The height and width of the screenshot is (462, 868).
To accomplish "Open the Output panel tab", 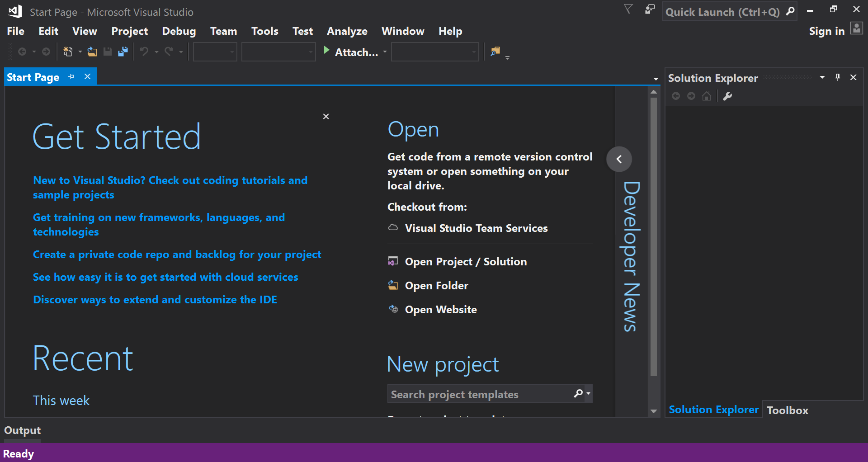I will pos(23,430).
